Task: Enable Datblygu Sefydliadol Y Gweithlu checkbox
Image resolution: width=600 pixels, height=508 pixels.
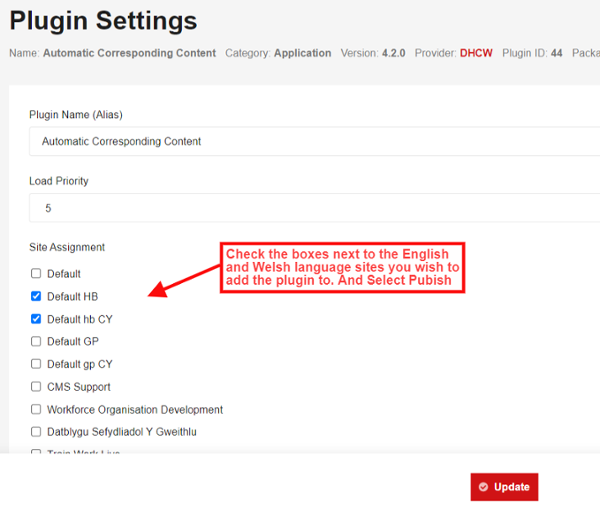Action: [37, 432]
